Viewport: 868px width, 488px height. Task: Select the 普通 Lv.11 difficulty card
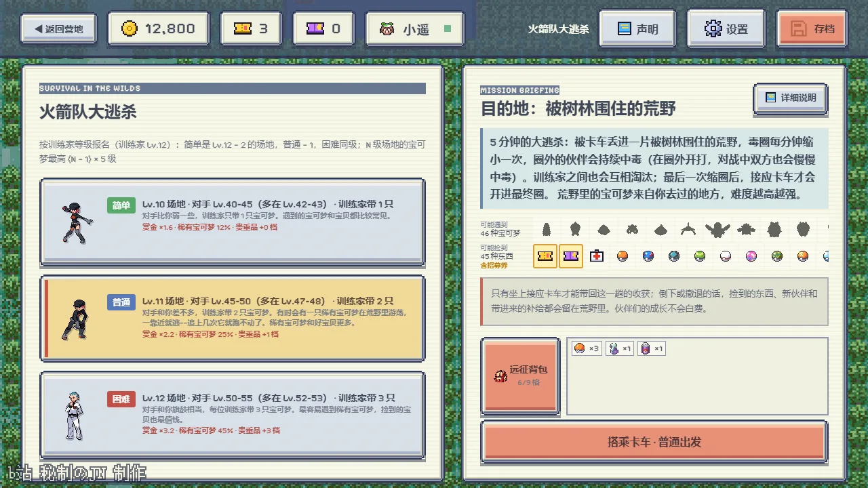(233, 318)
